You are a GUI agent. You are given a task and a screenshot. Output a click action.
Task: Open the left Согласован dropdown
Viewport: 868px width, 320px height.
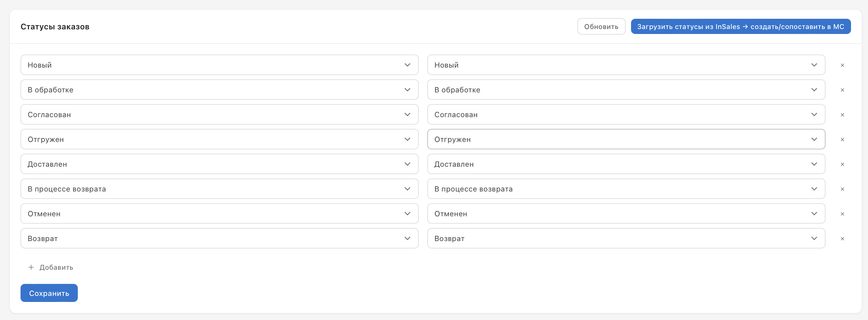219,114
